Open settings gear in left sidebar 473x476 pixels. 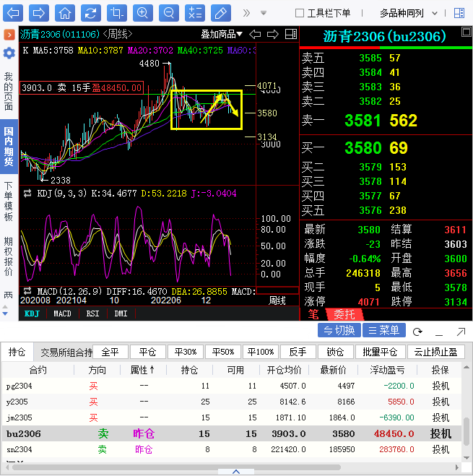[9, 53]
